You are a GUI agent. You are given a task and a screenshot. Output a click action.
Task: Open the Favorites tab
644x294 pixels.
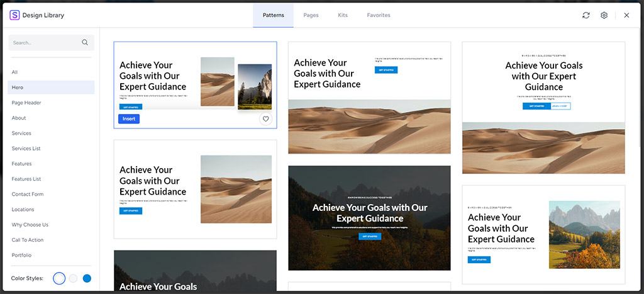[x=379, y=15]
